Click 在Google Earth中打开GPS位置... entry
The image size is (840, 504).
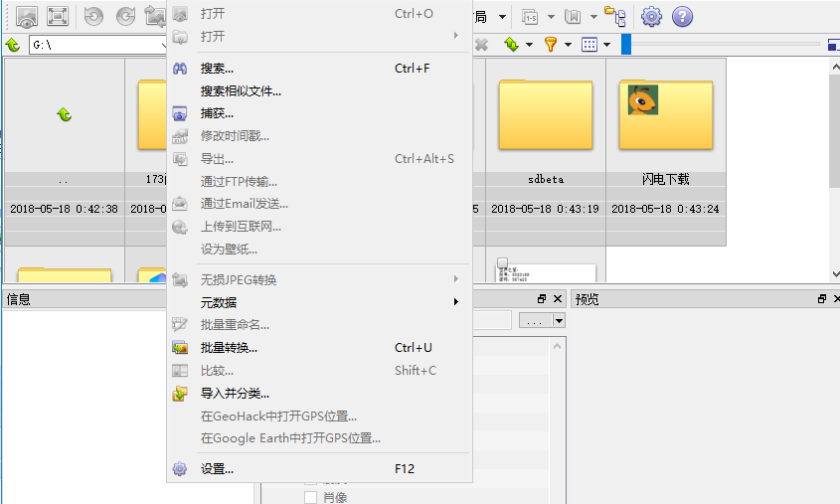pos(319,438)
